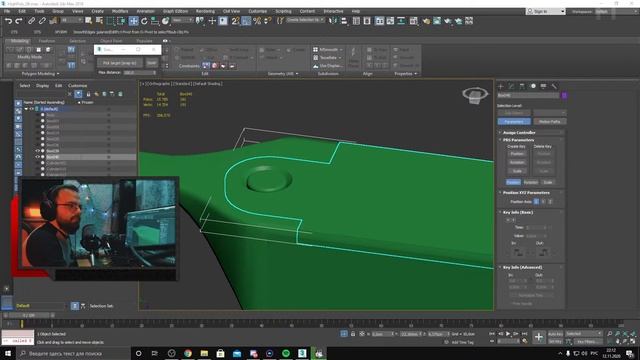Open the reference coordinate system dropdown
Viewport: 640px width, 360px height.
(x=182, y=20)
